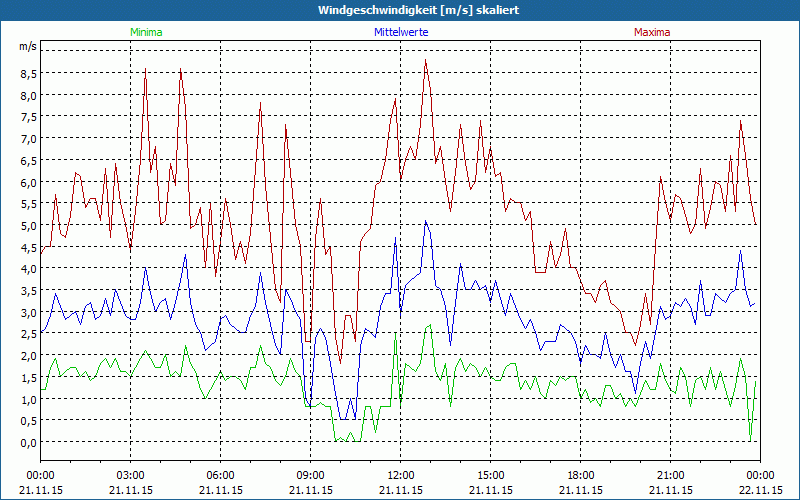Click the 15:00 time axis label
The image size is (800, 500).
point(491,475)
